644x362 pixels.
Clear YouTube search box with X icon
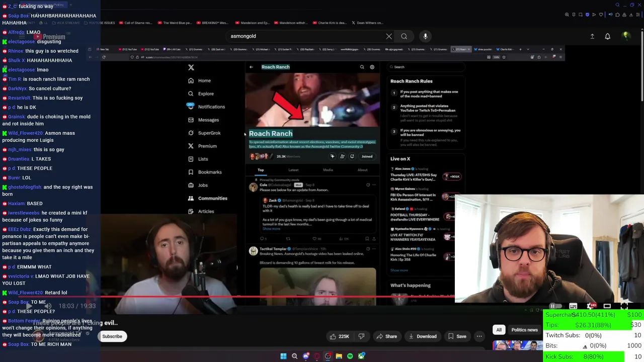pyautogui.click(x=389, y=36)
